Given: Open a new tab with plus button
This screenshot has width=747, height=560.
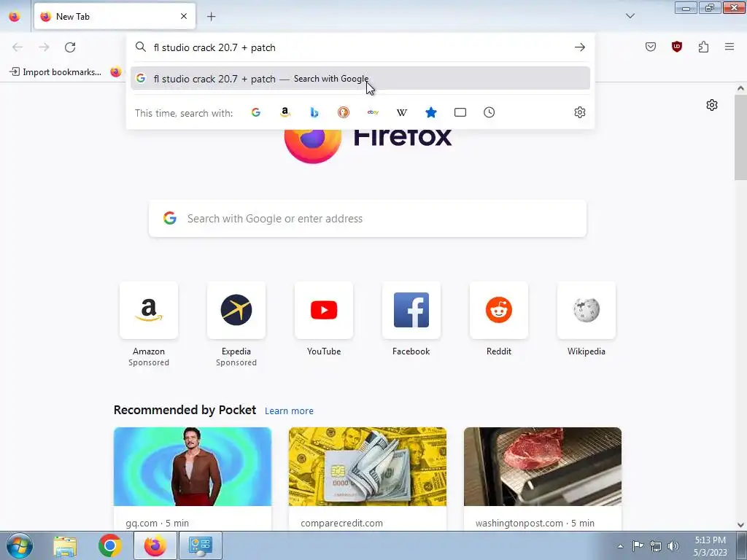Looking at the screenshot, I should click(211, 16).
